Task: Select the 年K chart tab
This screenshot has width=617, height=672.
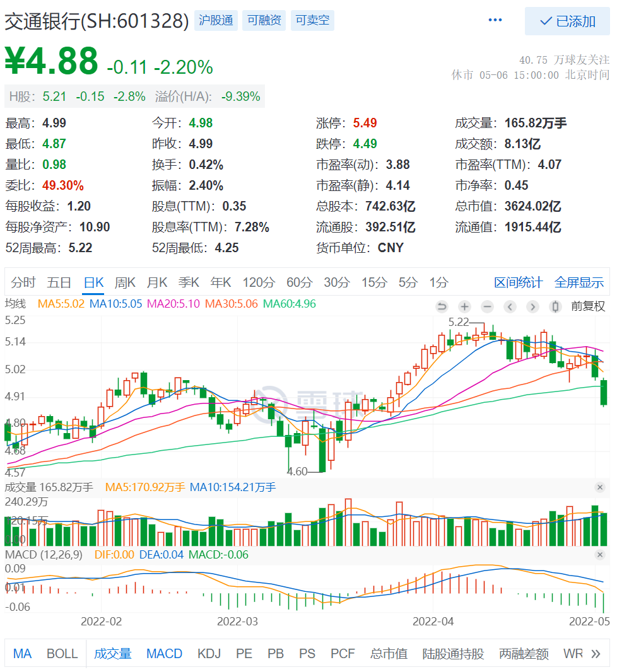Action: point(221,282)
